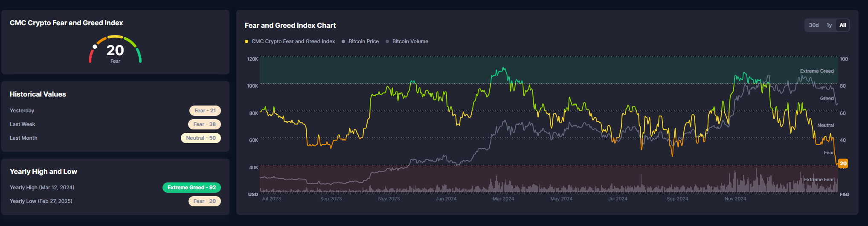Image resolution: width=868 pixels, height=226 pixels.
Task: Click the 'F&G' axis unit label
Action: coord(845,194)
